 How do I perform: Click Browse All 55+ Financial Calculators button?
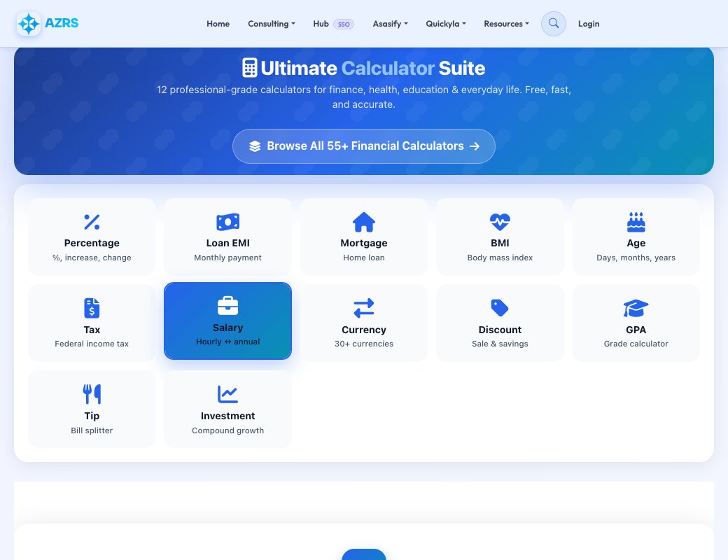[x=364, y=146]
